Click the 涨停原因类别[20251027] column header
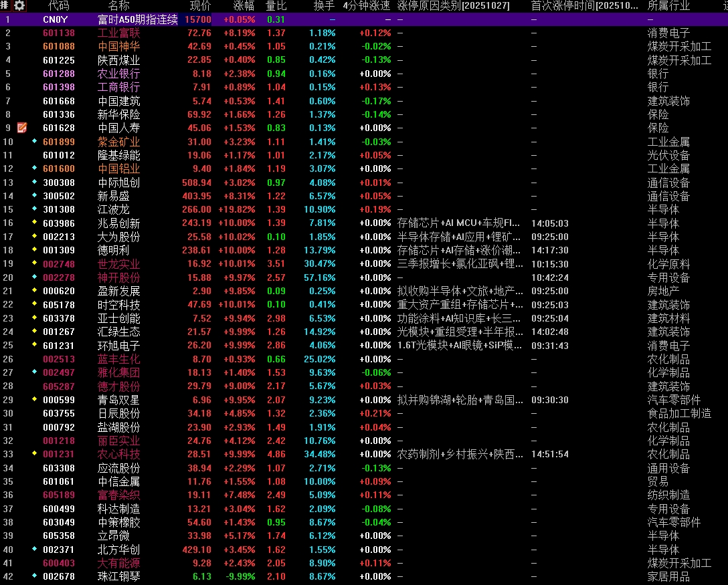The height and width of the screenshot is (585, 728). point(454,5)
